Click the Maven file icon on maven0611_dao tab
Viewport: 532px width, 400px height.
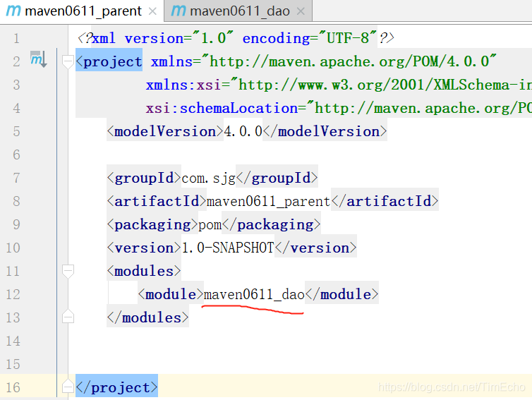[x=179, y=11]
